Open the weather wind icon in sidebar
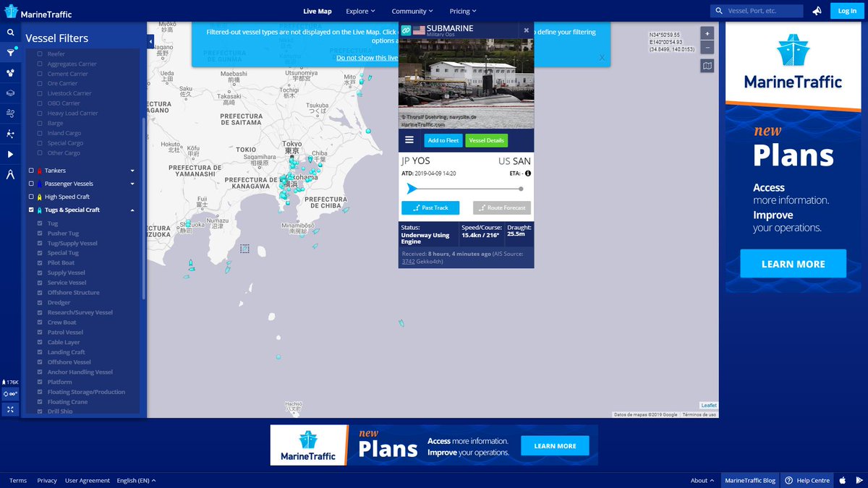Screen dimensions: 868x488 (10, 114)
